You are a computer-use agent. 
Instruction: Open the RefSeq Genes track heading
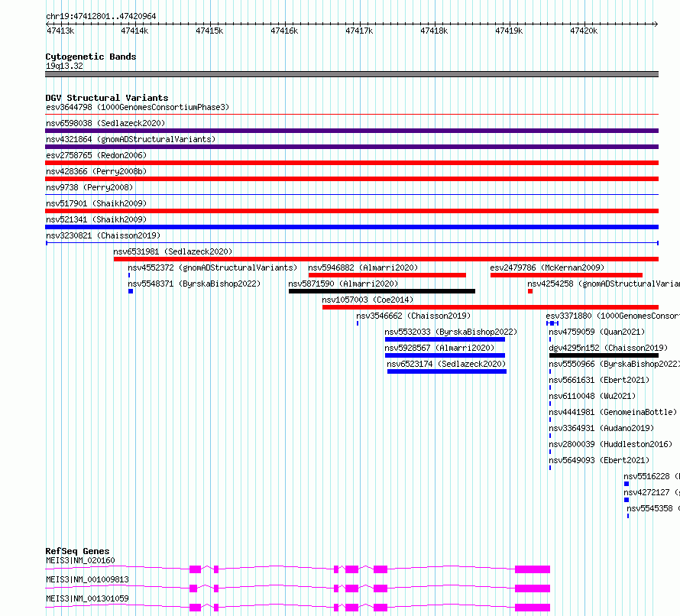click(77, 551)
